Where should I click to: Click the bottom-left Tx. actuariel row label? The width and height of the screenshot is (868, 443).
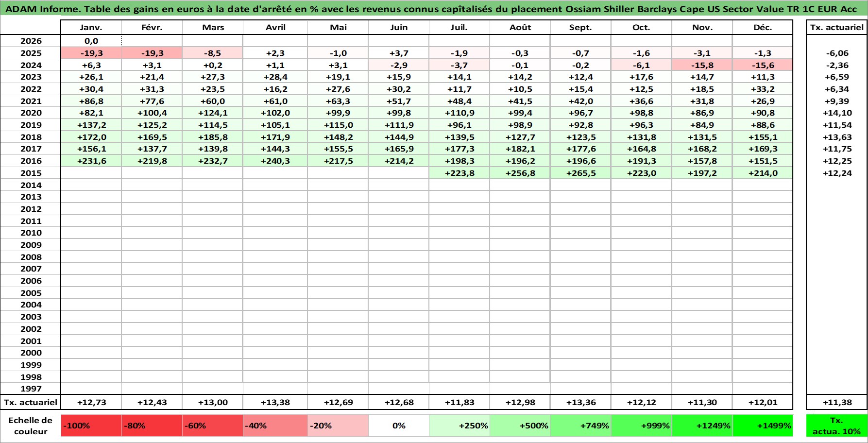pyautogui.click(x=31, y=402)
